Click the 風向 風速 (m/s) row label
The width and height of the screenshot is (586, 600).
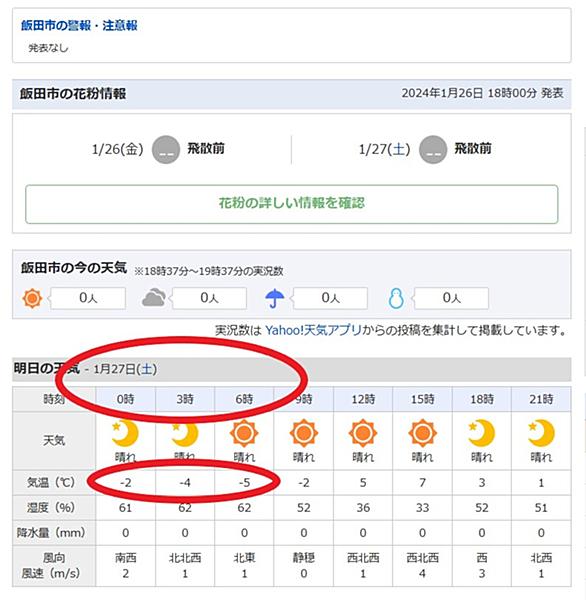pyautogui.click(x=54, y=566)
